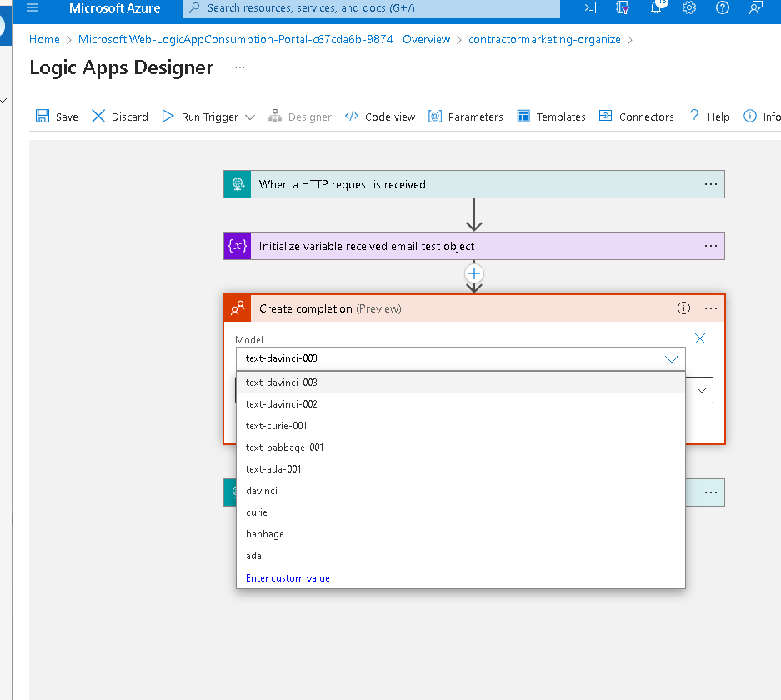Image resolution: width=781 pixels, height=700 pixels.
Task: View the Azure notifications bell
Action: coord(657,7)
